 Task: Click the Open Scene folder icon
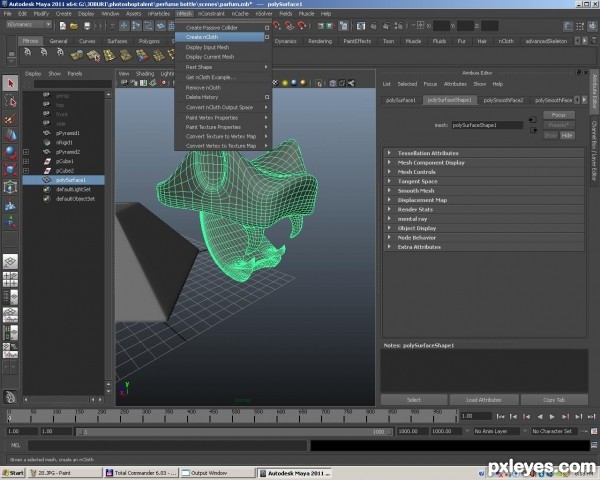74,26
